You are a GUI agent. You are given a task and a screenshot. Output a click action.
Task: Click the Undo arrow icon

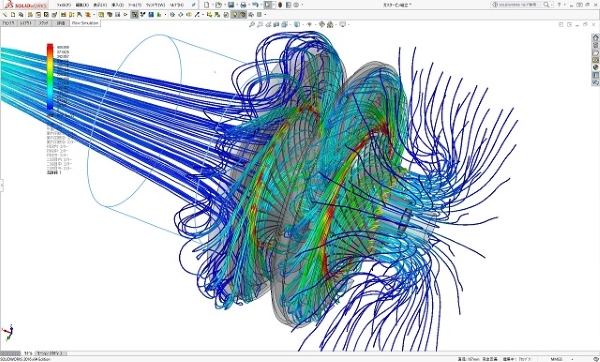255,5
